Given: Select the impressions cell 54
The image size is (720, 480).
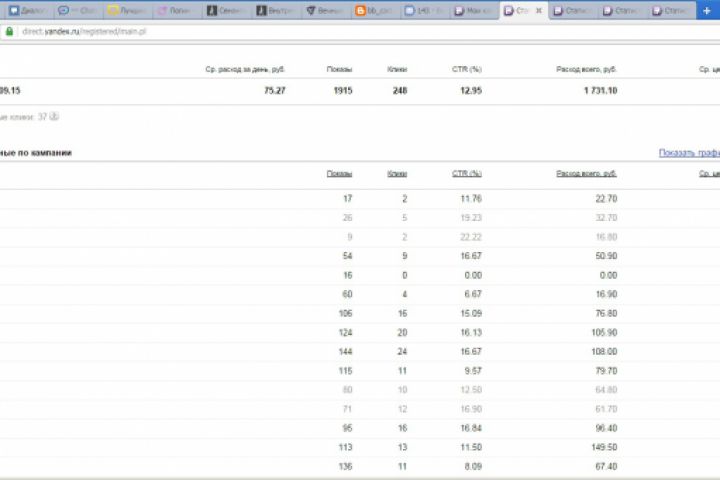Looking at the screenshot, I should tap(348, 256).
